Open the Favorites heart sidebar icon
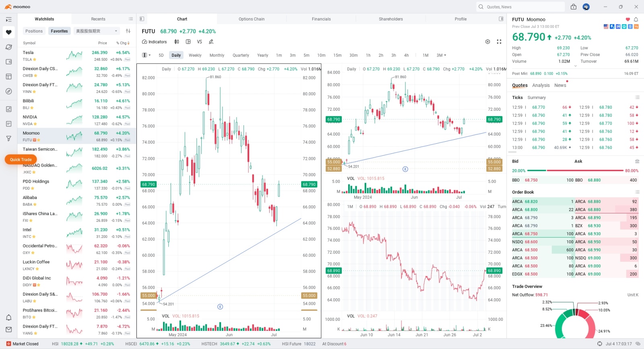 8,32
